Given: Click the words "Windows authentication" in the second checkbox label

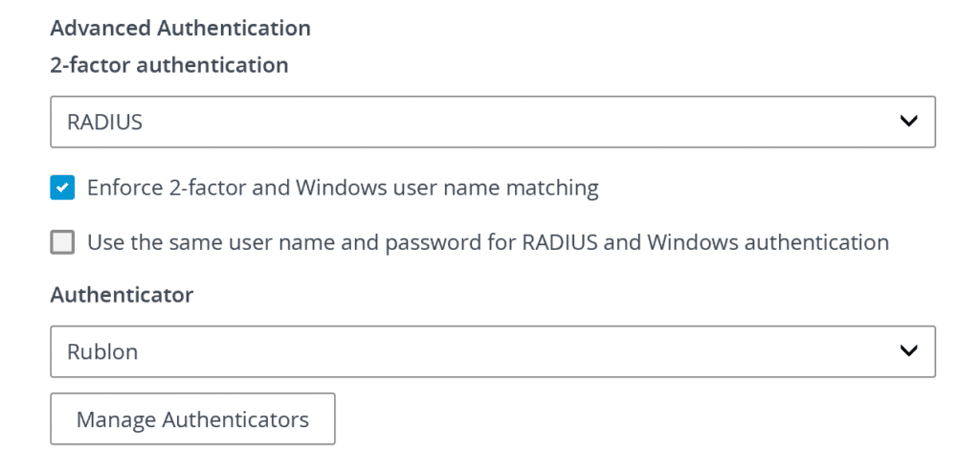Looking at the screenshot, I should tap(768, 242).
